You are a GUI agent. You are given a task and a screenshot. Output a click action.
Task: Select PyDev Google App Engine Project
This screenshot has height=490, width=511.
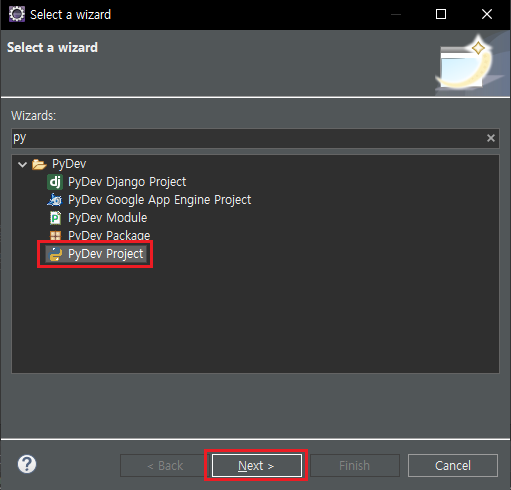tap(159, 200)
